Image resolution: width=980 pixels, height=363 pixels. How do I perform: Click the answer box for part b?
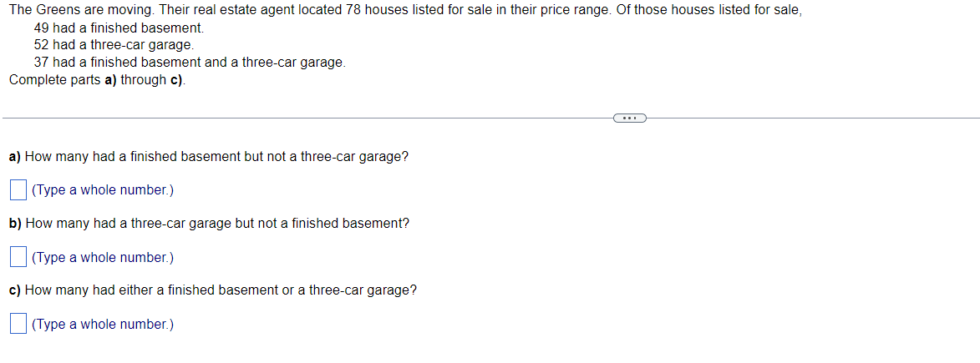pos(18,257)
